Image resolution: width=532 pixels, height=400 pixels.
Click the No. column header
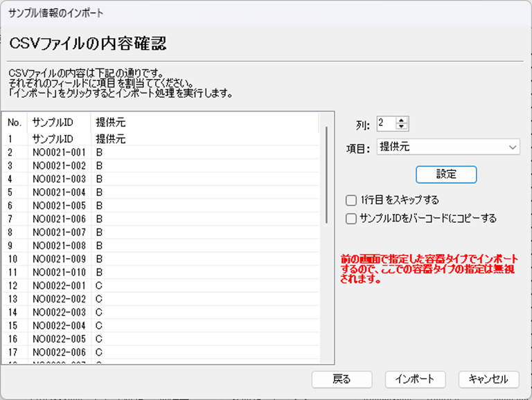(15, 122)
